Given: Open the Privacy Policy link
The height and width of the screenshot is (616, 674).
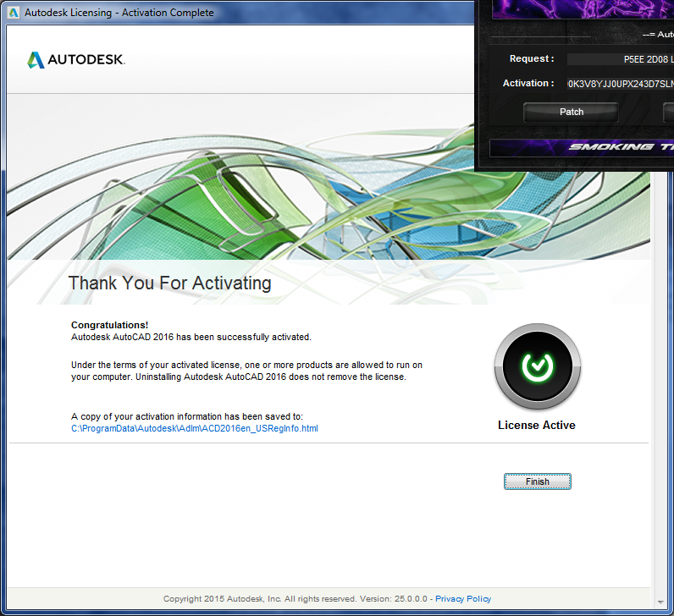Looking at the screenshot, I should coord(463,599).
